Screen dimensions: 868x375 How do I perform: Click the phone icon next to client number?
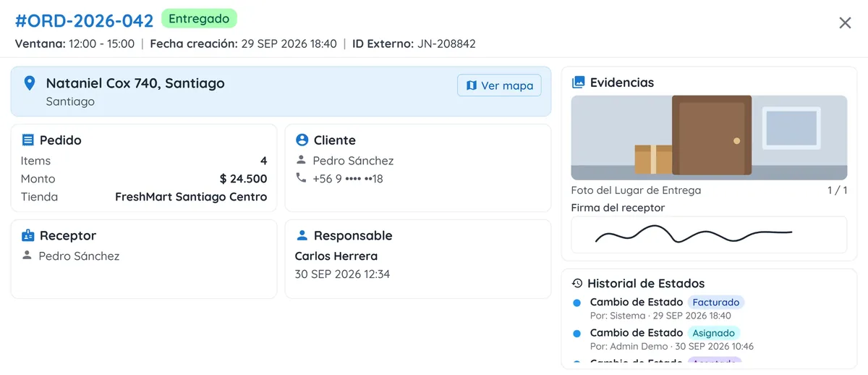point(302,178)
